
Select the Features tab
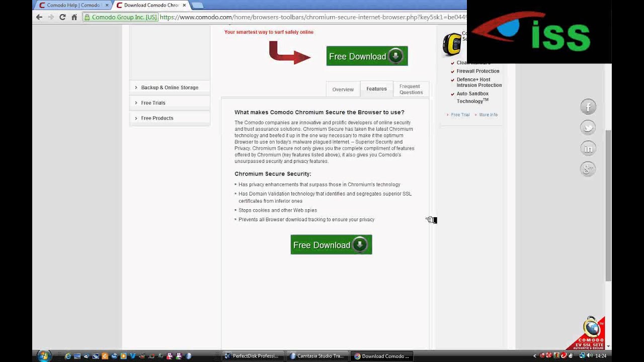[376, 88]
